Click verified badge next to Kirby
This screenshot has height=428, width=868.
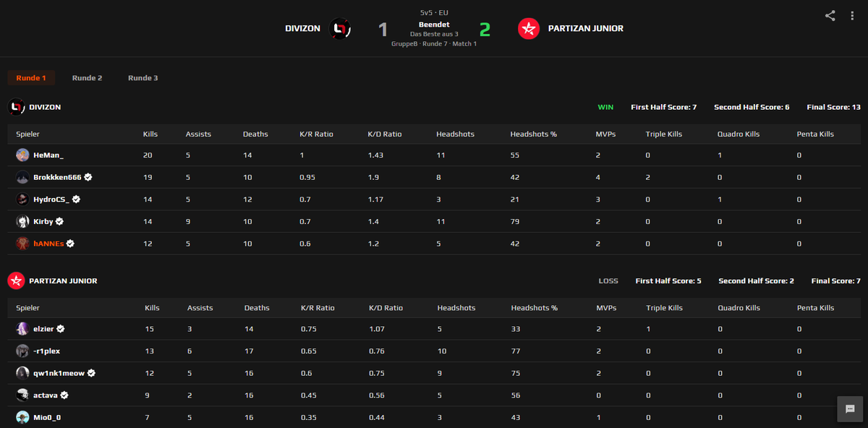tap(60, 221)
